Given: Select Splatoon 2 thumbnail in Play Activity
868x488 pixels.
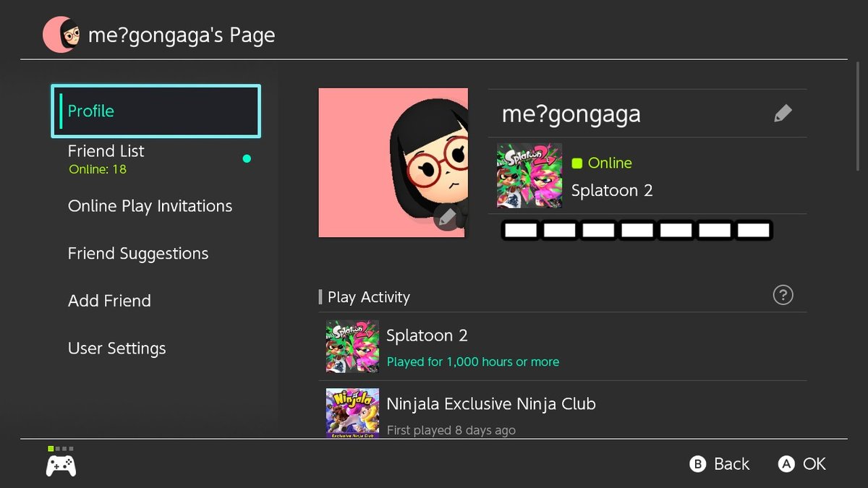Looking at the screenshot, I should [352, 346].
